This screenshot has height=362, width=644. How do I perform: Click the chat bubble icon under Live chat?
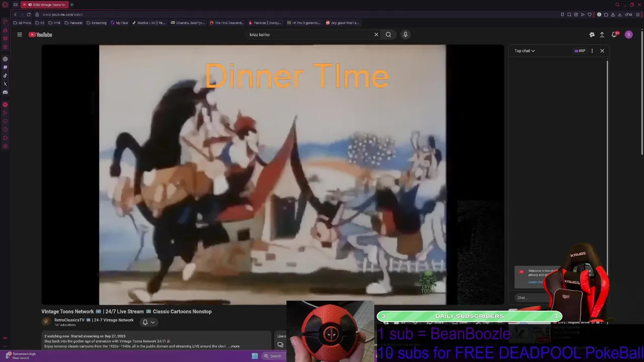[280, 345]
